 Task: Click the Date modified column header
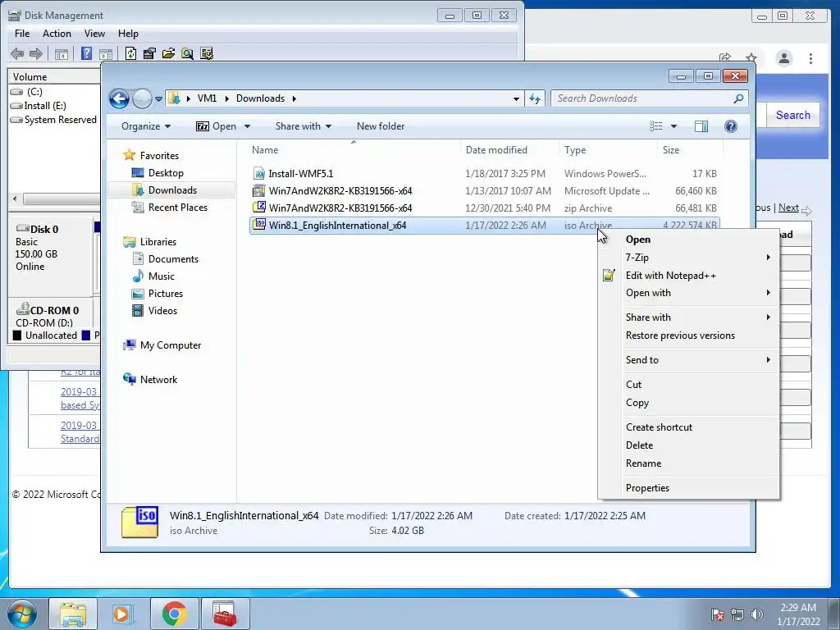[509, 150]
